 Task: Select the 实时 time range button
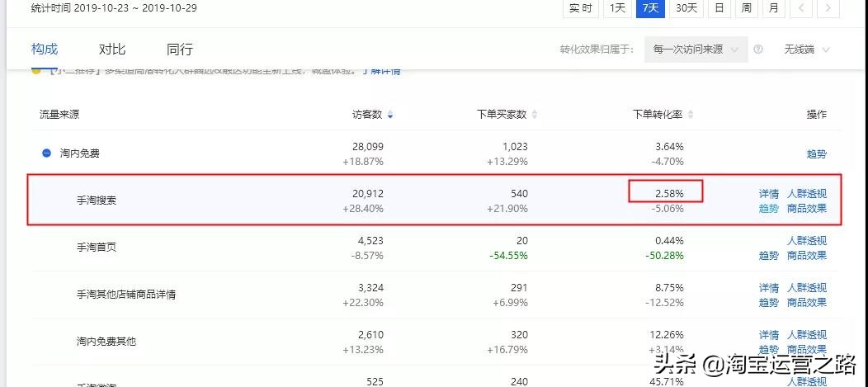pyautogui.click(x=581, y=8)
